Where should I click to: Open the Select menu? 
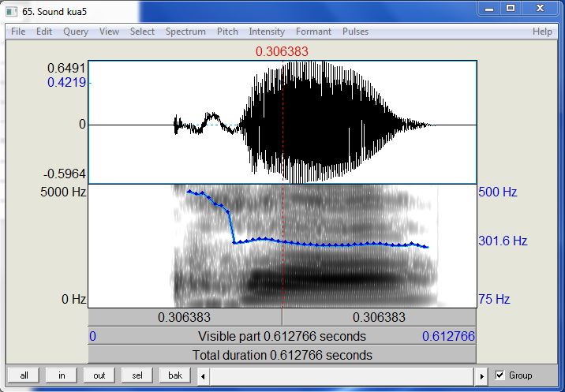pyautogui.click(x=142, y=32)
